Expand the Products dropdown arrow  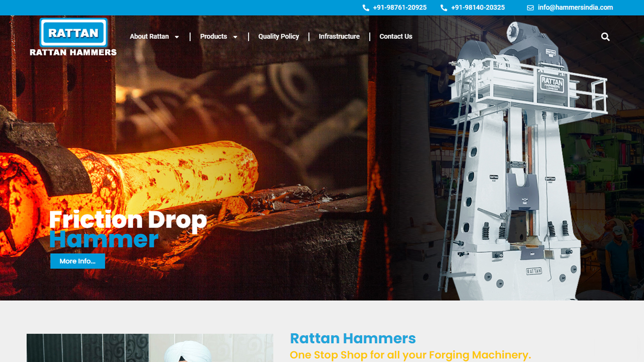click(x=235, y=37)
